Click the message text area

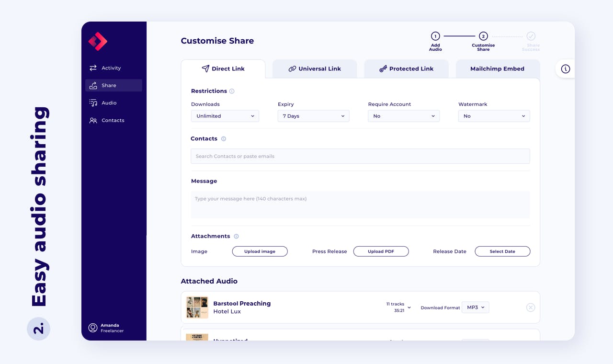point(361,205)
